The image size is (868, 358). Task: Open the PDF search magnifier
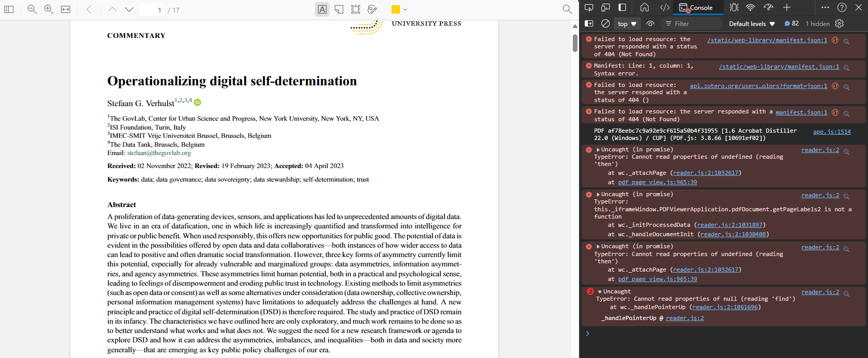(568, 9)
